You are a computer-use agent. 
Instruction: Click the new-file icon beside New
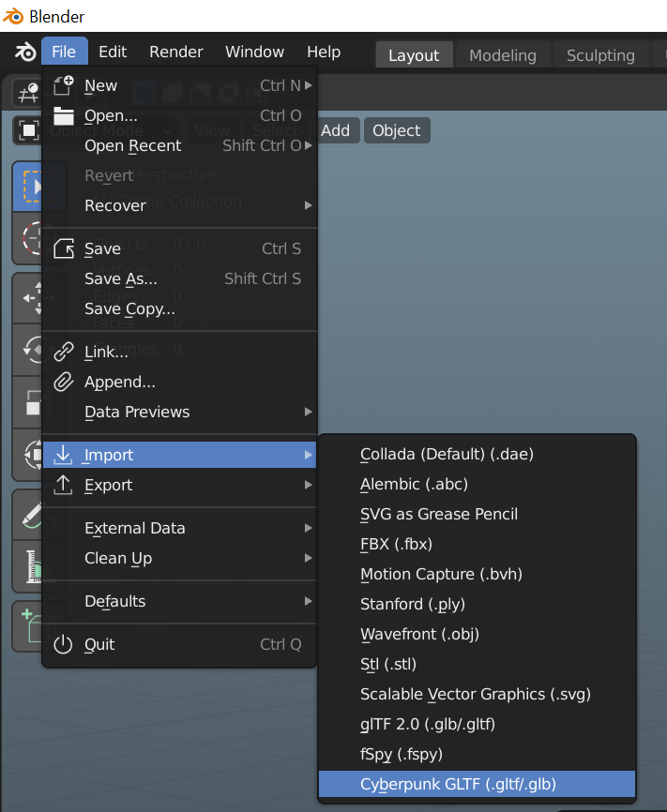pos(63,85)
